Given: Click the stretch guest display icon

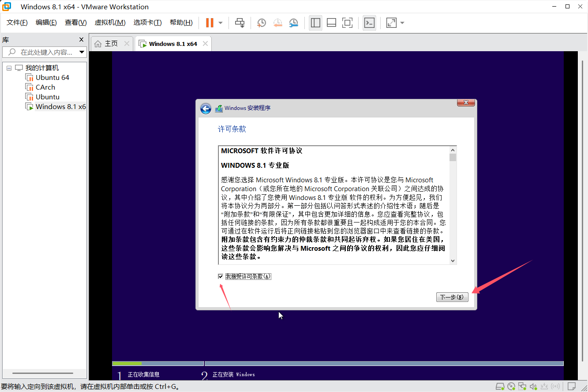Looking at the screenshot, I should [x=391, y=23].
